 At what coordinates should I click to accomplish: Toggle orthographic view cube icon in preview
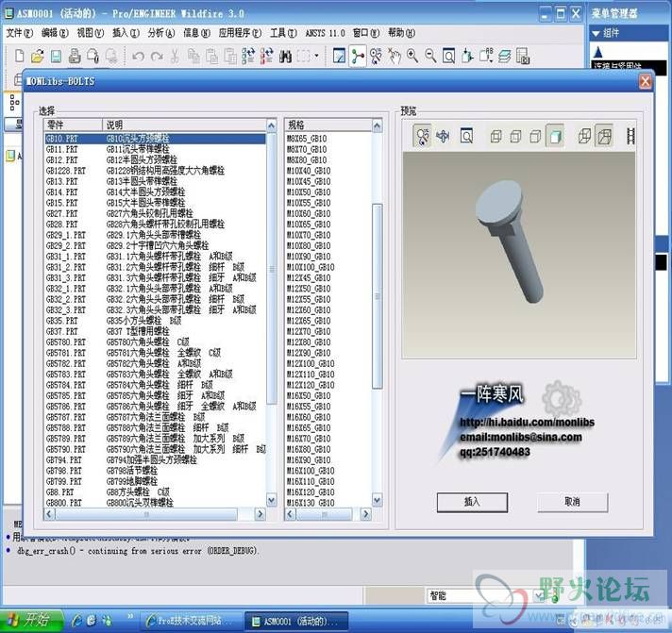pos(584,137)
